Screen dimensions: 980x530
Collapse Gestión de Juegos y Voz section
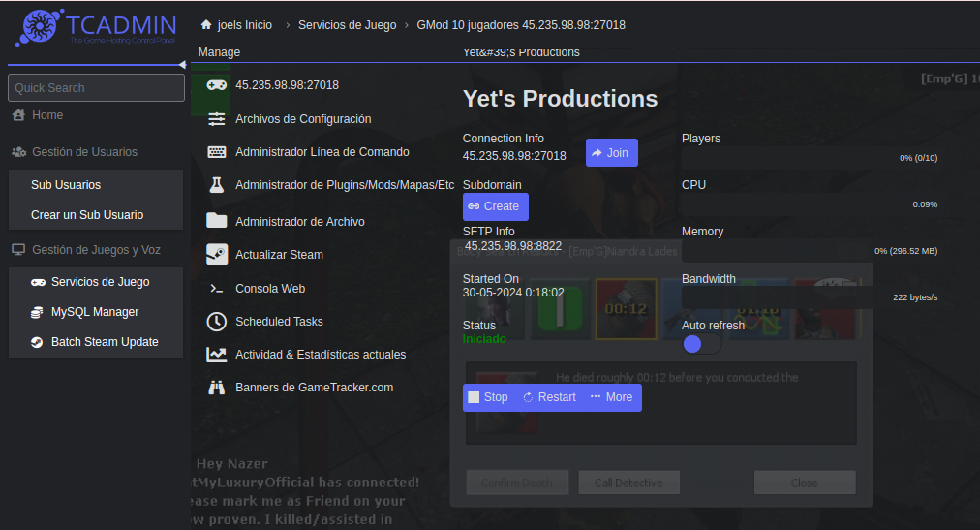[x=96, y=250]
